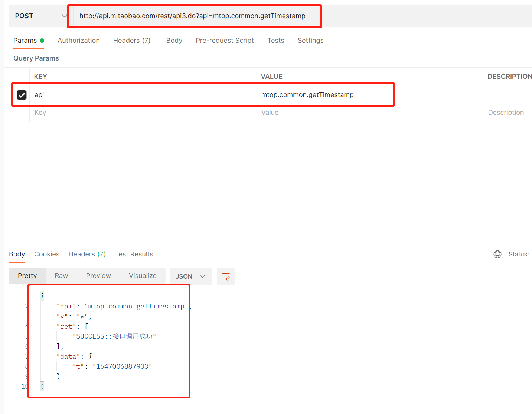The width and height of the screenshot is (532, 414).
Task: Click the mtop.common.getTimestamp value cell
Action: (369, 95)
